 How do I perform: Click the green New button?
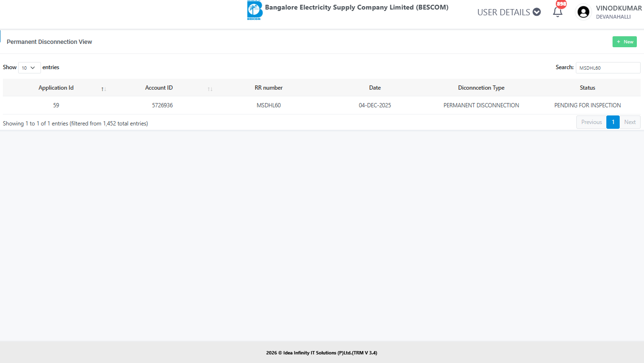point(624,42)
